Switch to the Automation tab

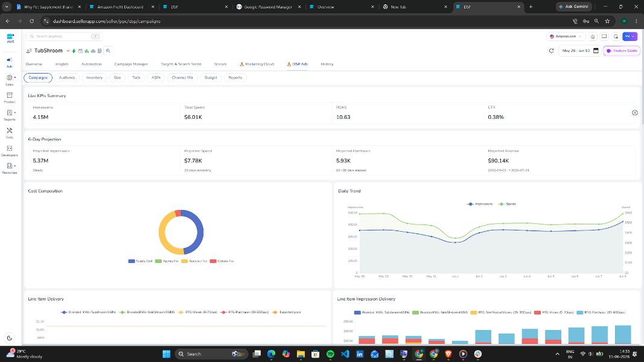coord(92,64)
